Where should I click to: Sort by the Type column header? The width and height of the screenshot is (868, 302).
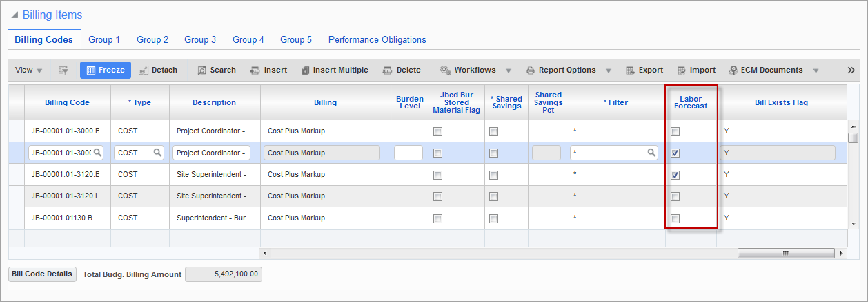139,102
